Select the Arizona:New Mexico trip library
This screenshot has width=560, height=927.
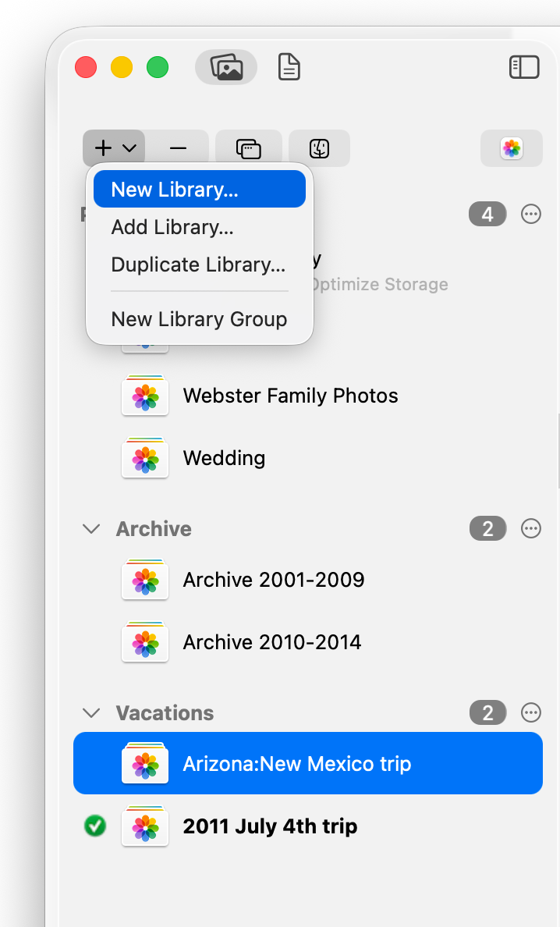[296, 764]
